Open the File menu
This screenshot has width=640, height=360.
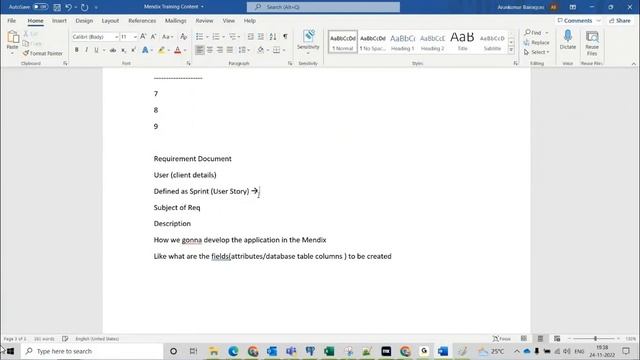click(11, 20)
